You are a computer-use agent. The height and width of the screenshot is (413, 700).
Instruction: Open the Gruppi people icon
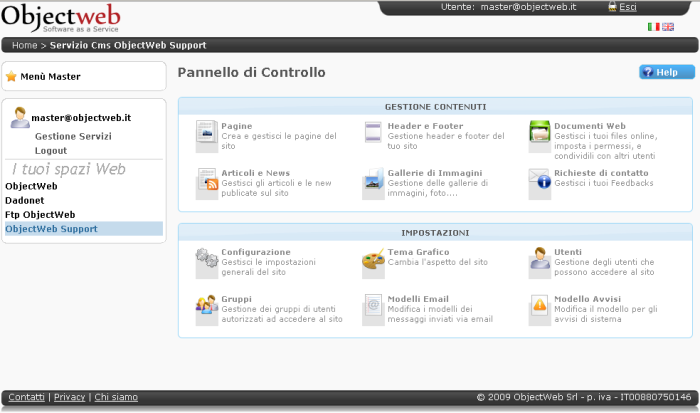[206, 305]
